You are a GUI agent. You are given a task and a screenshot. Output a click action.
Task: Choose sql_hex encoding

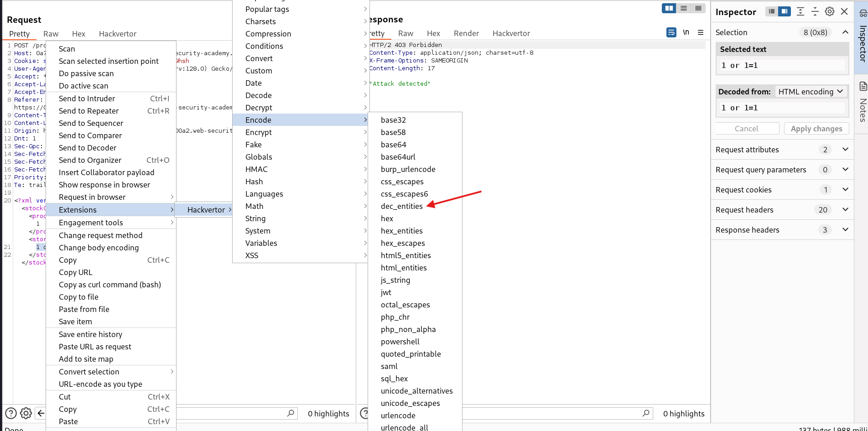click(x=415, y=379)
